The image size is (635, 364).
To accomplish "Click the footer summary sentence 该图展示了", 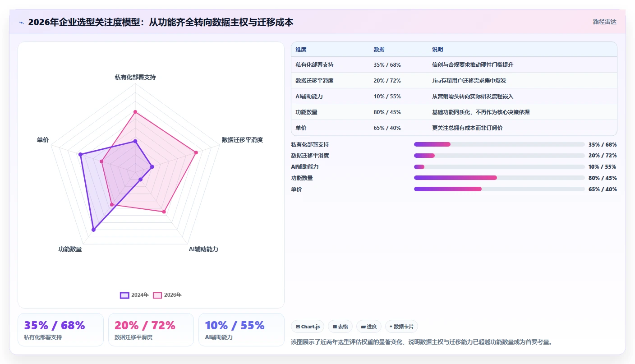I will coord(422,342).
